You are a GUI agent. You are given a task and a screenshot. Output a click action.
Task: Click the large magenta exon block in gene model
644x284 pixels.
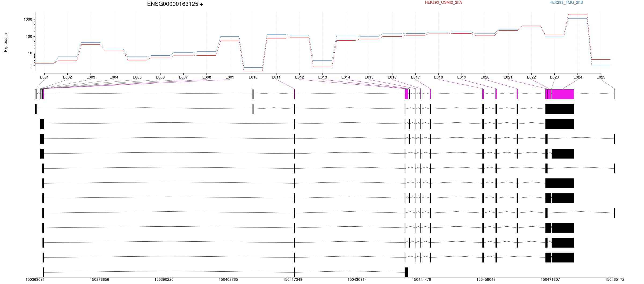pyautogui.click(x=563, y=94)
